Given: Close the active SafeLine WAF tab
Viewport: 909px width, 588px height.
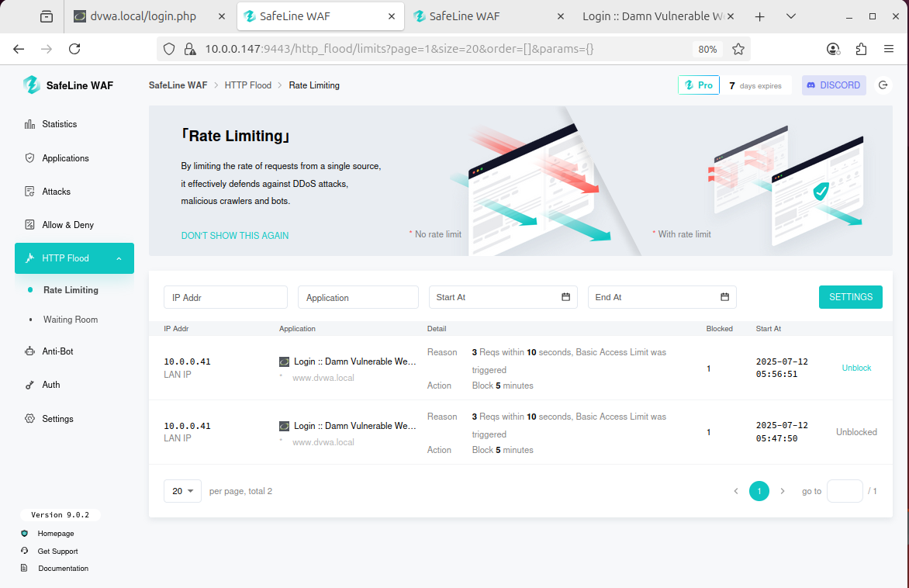Looking at the screenshot, I should point(392,16).
